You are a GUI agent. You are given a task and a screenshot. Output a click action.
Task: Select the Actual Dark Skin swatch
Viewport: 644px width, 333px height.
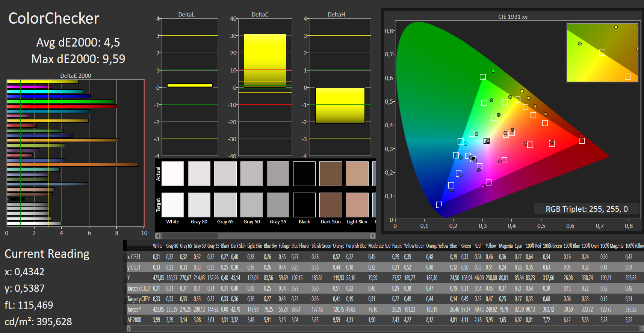point(331,174)
